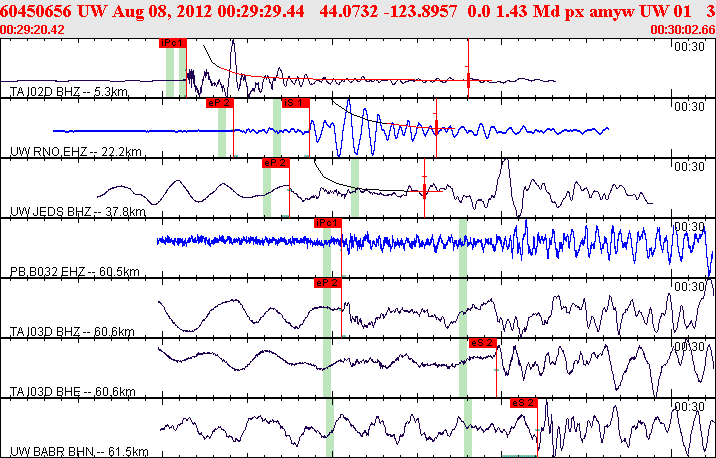Click the 00:30 time label on TA J02D BHZ trace
Screen dimensions: 716x458
tap(689, 47)
